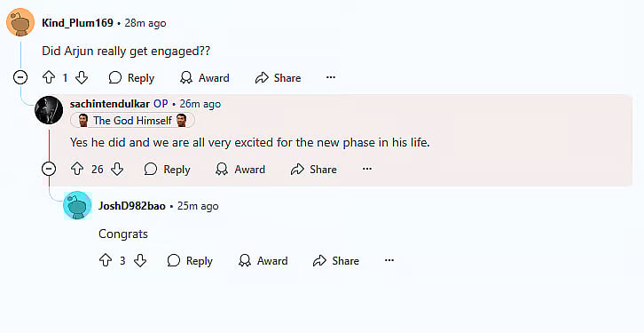The image size is (644, 333).
Task: Upvote Kind_Plum169's comment
Action: pos(49,77)
